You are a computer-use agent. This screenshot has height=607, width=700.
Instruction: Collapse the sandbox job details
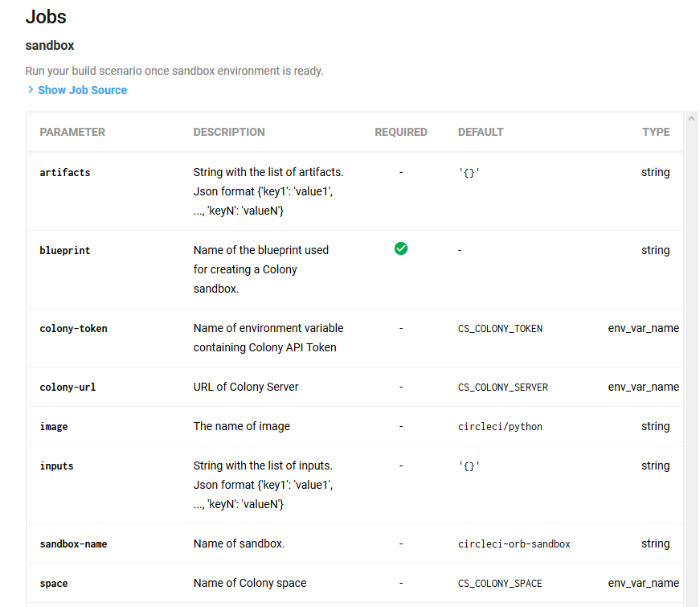coord(49,46)
